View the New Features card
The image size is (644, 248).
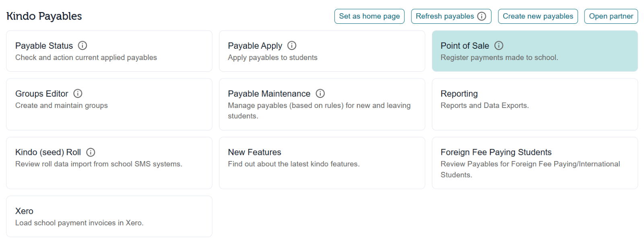(x=322, y=163)
